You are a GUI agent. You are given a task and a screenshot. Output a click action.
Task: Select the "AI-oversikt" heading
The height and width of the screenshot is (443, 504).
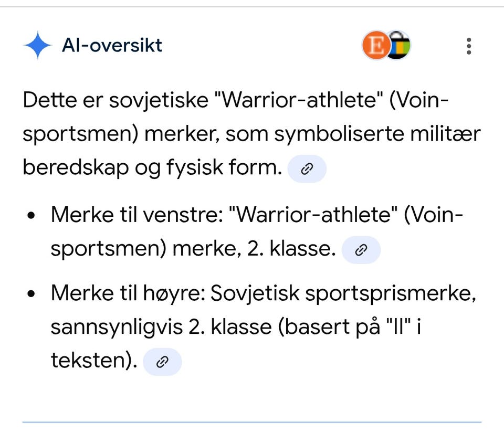(112, 45)
